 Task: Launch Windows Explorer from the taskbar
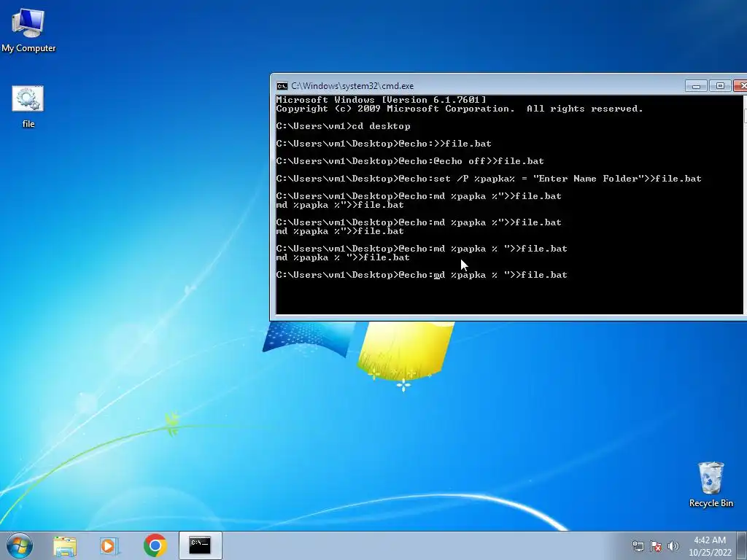tap(65, 545)
